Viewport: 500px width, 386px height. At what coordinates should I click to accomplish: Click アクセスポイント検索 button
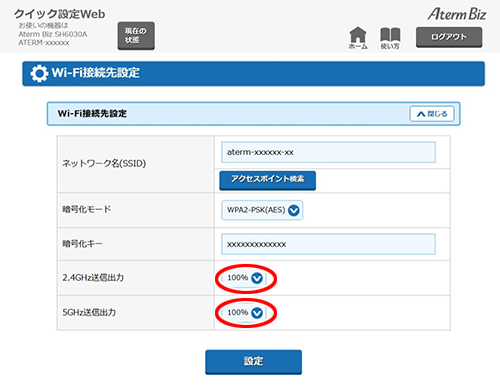click(267, 180)
